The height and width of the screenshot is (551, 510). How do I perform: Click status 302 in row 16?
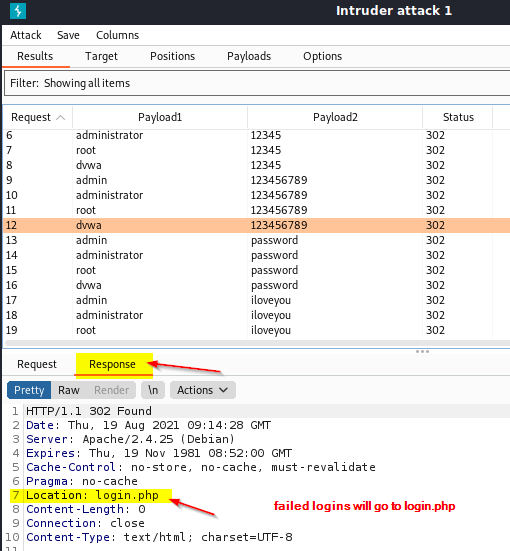tap(435, 285)
